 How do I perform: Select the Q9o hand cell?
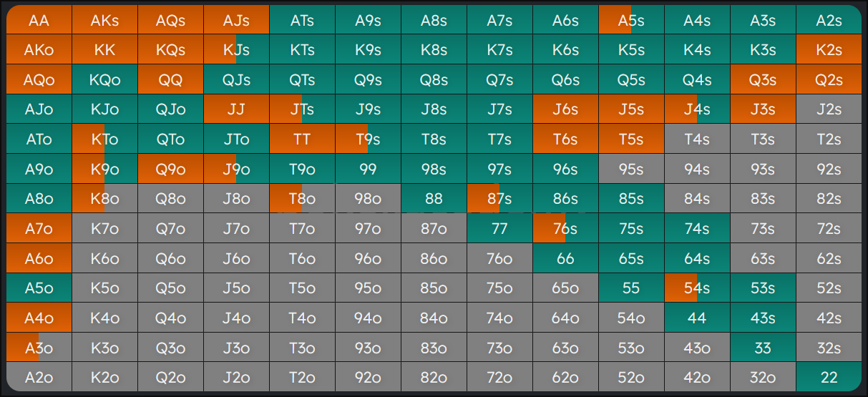click(x=170, y=169)
